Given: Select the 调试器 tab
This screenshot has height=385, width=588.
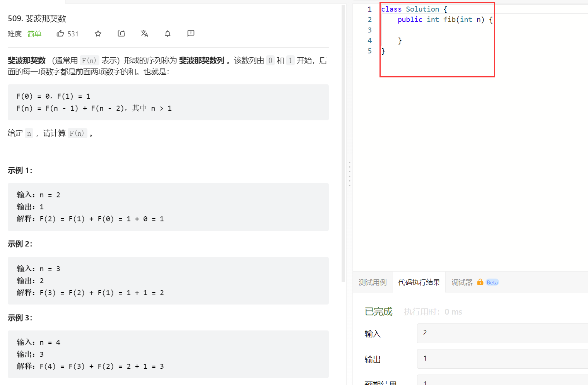Looking at the screenshot, I should click(x=462, y=282).
